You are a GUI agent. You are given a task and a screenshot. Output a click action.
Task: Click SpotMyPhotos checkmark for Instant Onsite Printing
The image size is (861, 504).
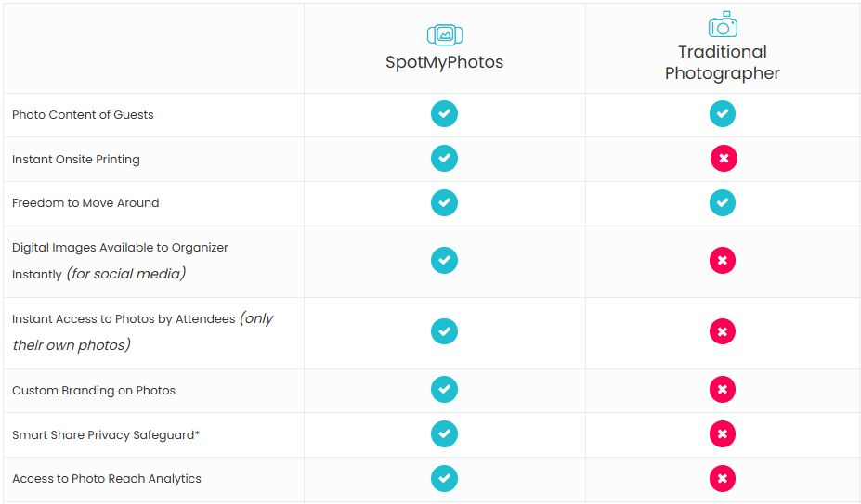pos(444,158)
